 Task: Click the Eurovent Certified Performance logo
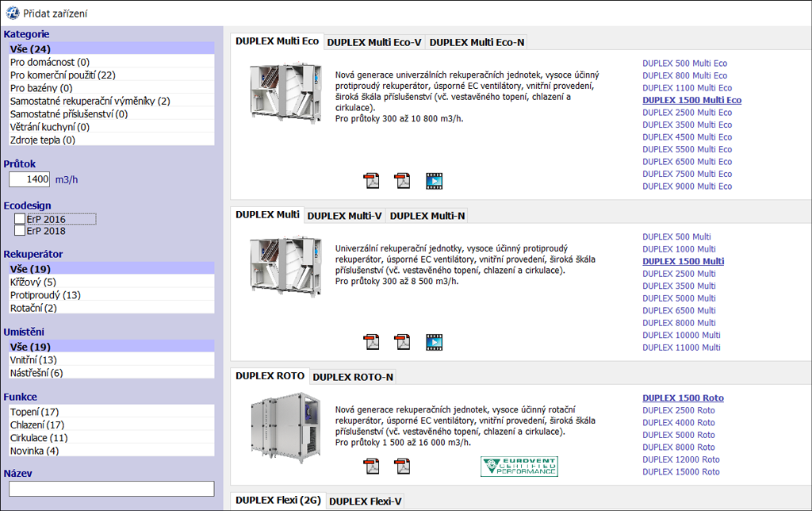[x=519, y=467]
